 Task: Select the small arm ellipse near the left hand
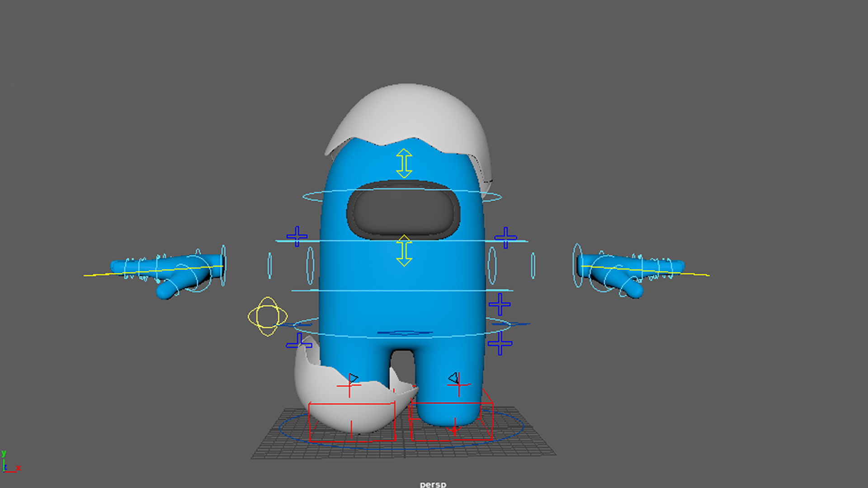[270, 266]
